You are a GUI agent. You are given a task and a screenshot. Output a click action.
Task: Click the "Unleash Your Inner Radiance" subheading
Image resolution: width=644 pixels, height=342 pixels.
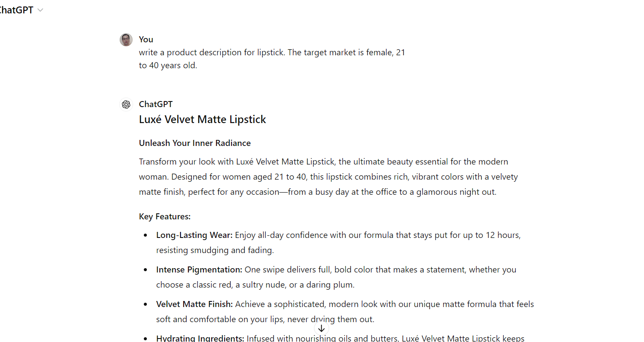pyautogui.click(x=195, y=143)
